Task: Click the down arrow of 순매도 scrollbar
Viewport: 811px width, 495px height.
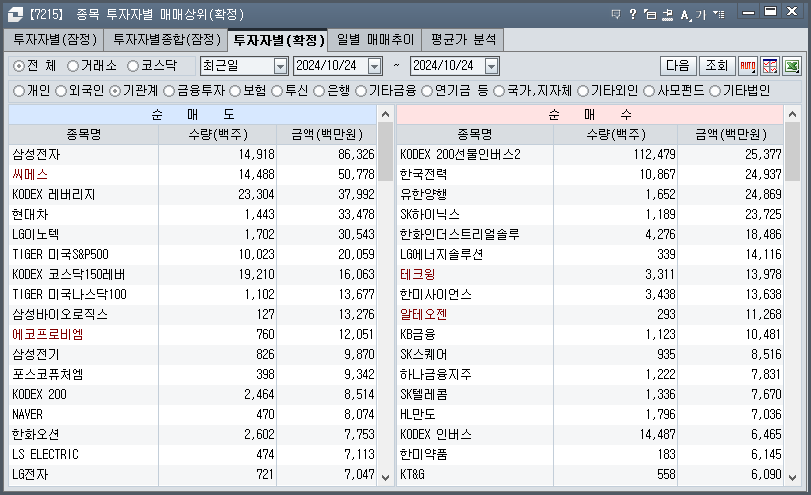Action: (x=385, y=477)
